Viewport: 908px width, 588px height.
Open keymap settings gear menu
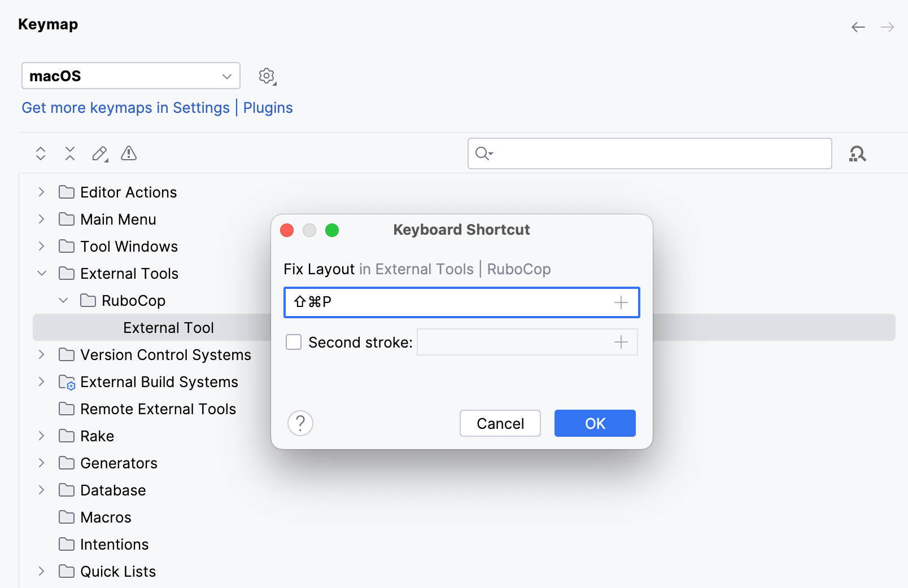pyautogui.click(x=267, y=76)
